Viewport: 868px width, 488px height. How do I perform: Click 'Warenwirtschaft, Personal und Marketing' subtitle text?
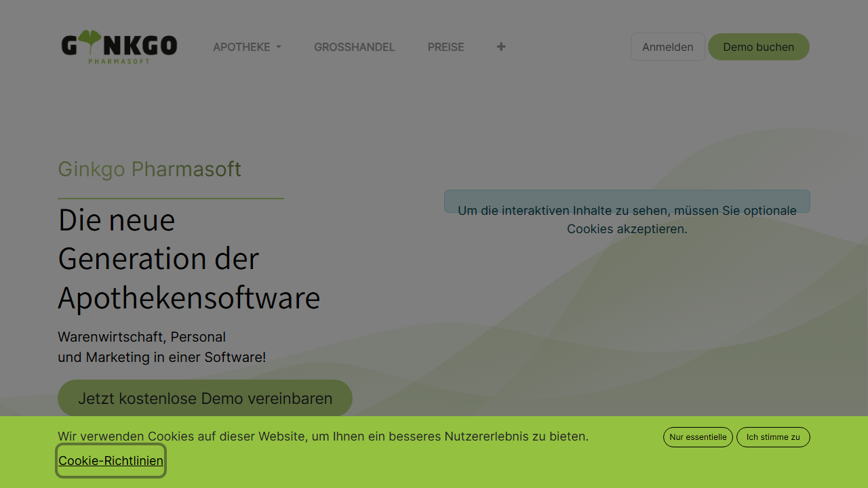pyautogui.click(x=162, y=347)
